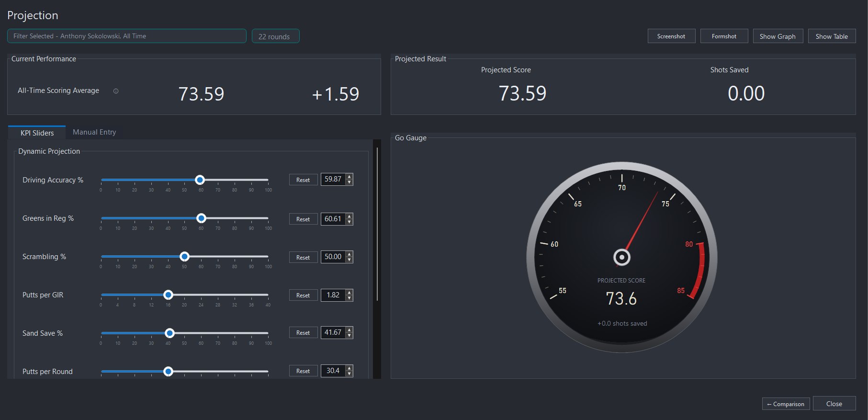The image size is (868, 420).
Task: Reset the Putts per GIR slider
Action: [x=303, y=295]
